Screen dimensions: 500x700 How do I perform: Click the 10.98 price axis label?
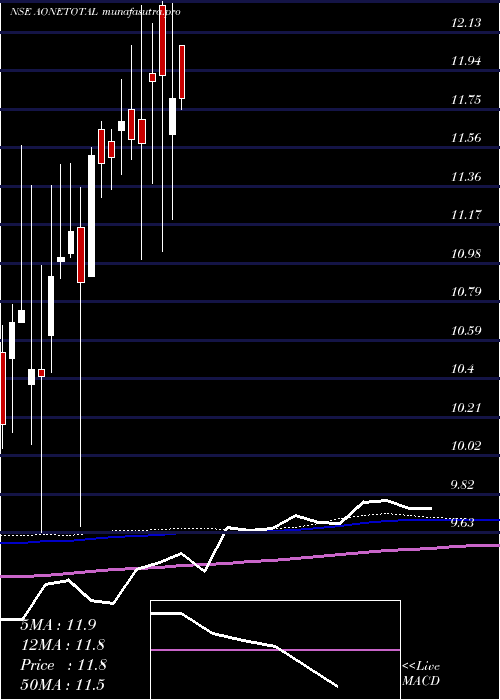tap(466, 254)
